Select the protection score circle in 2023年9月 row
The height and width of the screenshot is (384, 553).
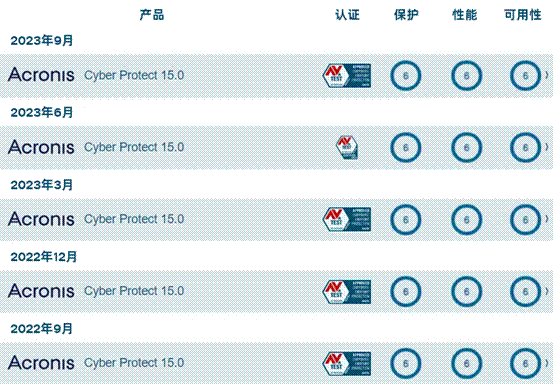(x=406, y=75)
